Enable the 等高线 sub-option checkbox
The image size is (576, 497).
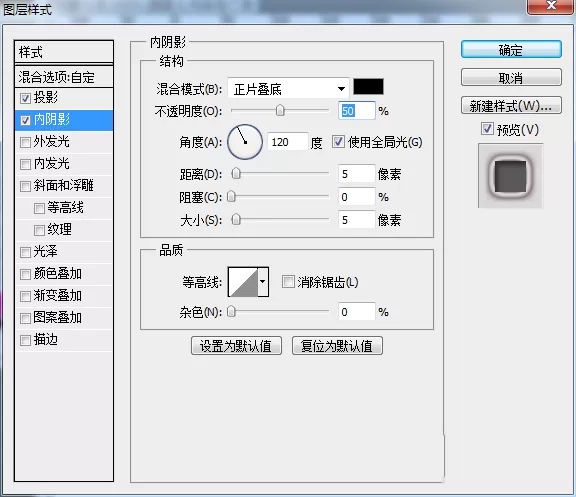[x=39, y=208]
